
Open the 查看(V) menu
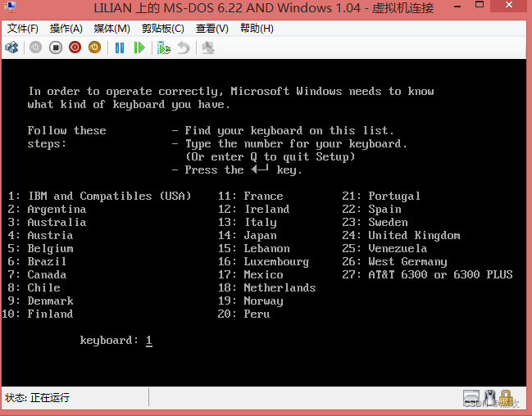pyautogui.click(x=212, y=29)
